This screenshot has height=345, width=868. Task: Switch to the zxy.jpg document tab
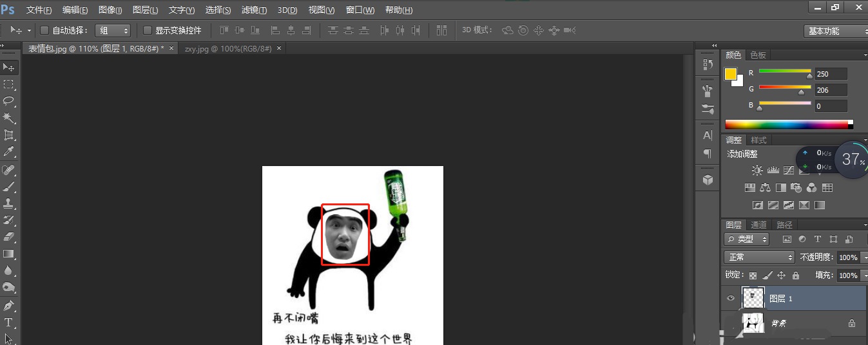pos(227,48)
